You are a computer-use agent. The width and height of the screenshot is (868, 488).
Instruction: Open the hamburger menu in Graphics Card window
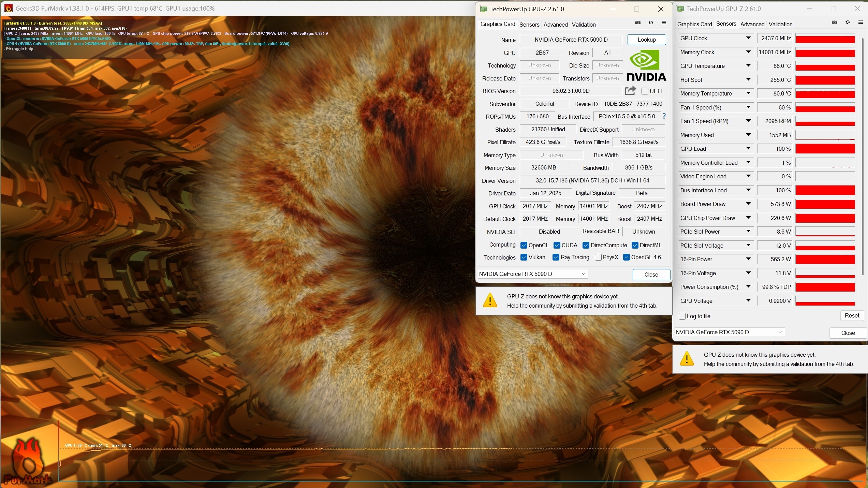[x=664, y=23]
